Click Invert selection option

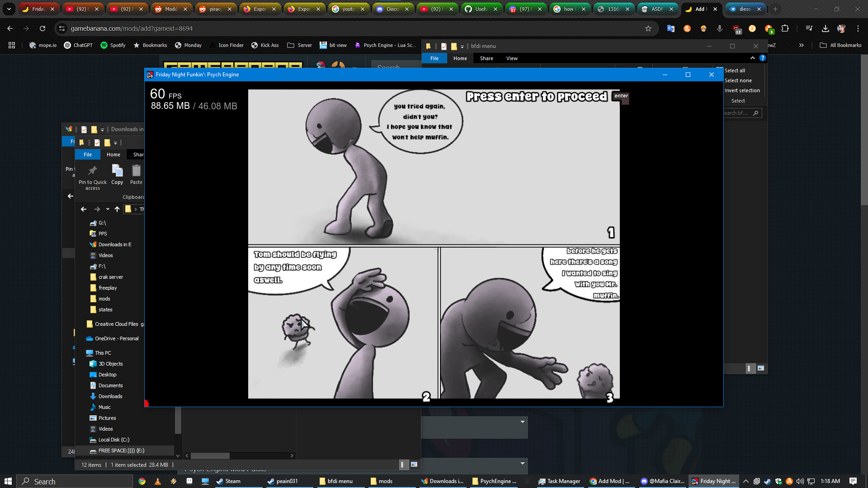coord(742,90)
